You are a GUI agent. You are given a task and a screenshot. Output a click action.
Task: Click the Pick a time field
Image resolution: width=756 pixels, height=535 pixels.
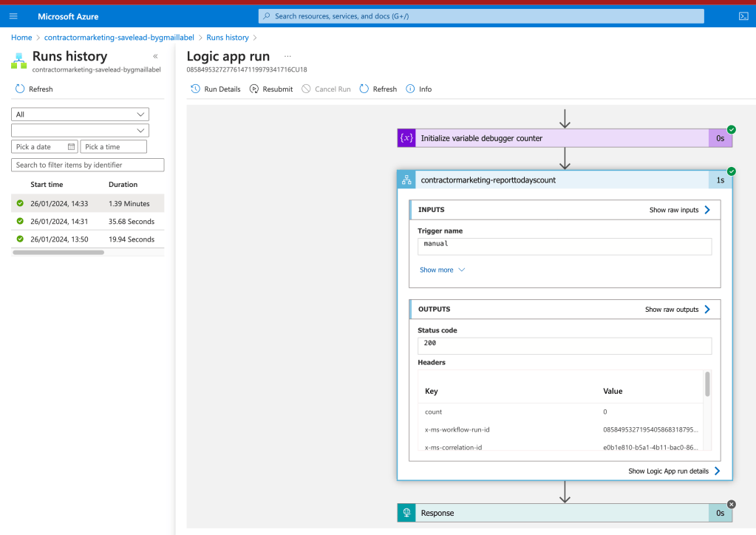(113, 146)
